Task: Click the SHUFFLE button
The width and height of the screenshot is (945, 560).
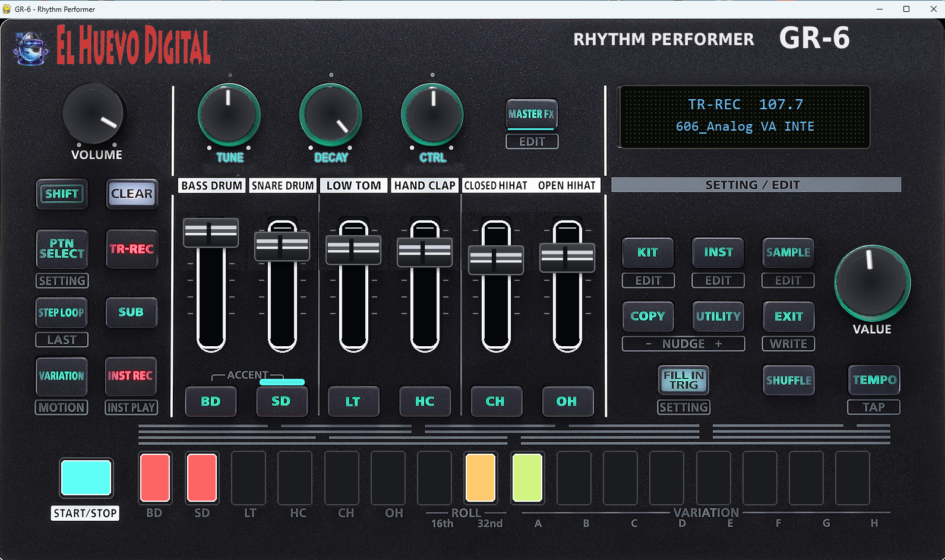Action: point(788,380)
